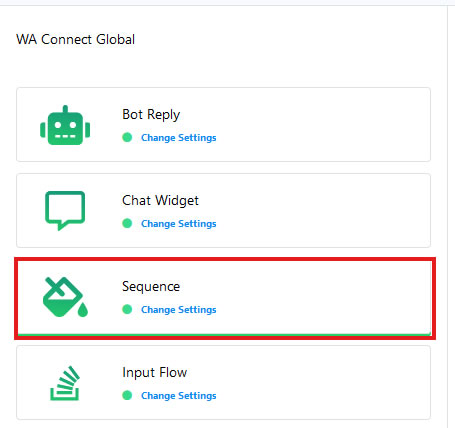This screenshot has width=455, height=428.
Task: Click green status dot under Bot Reply
Action: 127,137
